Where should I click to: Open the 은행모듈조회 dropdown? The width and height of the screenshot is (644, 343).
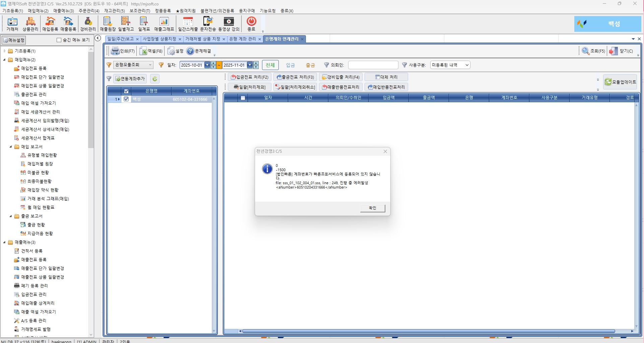(133, 65)
